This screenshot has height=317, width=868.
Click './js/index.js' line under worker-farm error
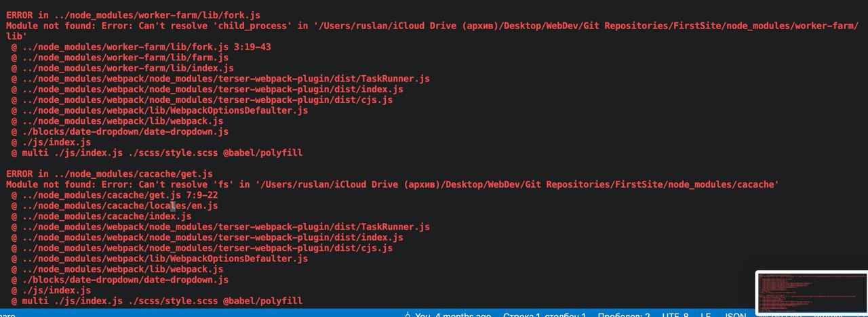[51, 142]
